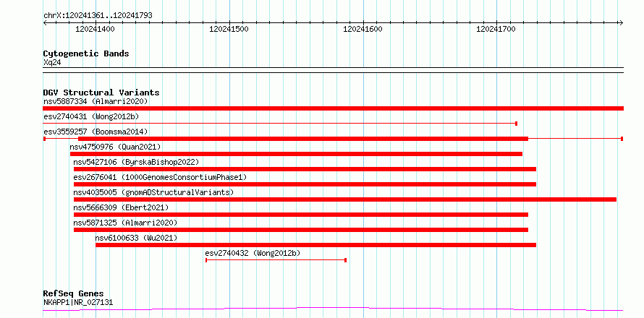644x318 pixels.
Task: Select the nsv6100633 red bar
Action: tap(315, 245)
